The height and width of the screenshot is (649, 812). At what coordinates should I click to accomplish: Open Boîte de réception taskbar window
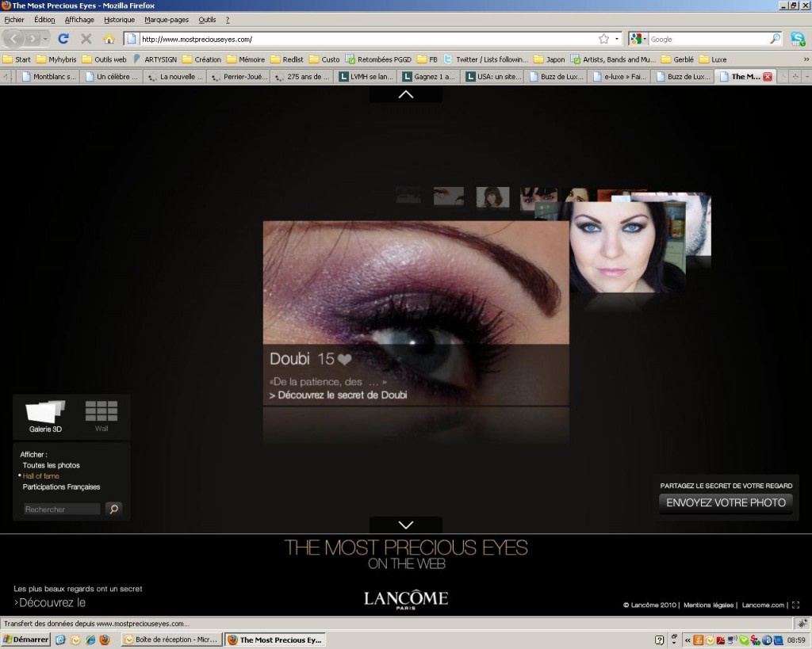click(x=172, y=639)
